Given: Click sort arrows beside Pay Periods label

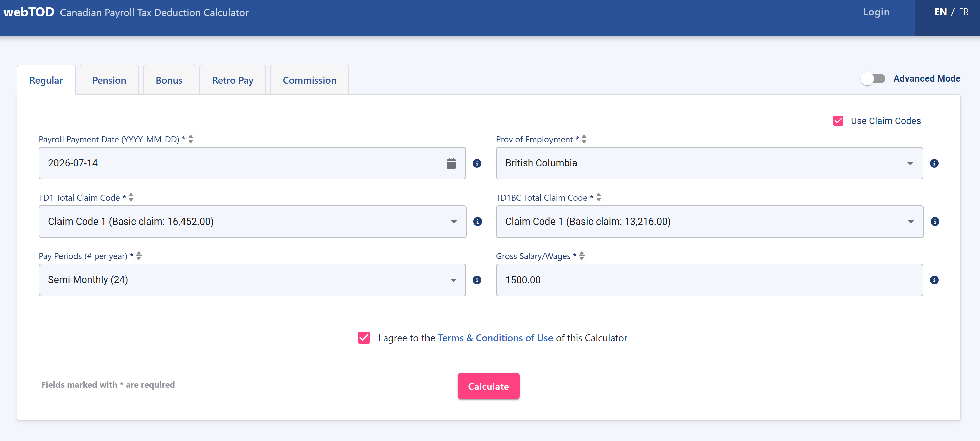Looking at the screenshot, I should (x=139, y=256).
